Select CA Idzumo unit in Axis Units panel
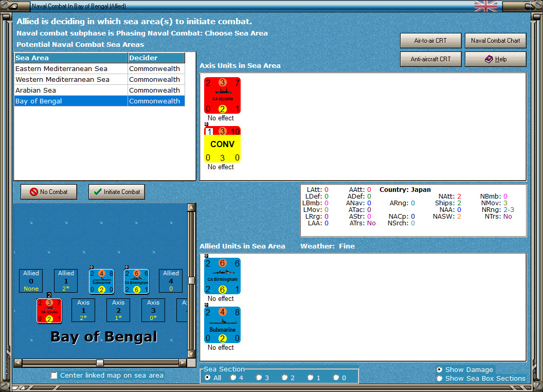 [x=222, y=95]
